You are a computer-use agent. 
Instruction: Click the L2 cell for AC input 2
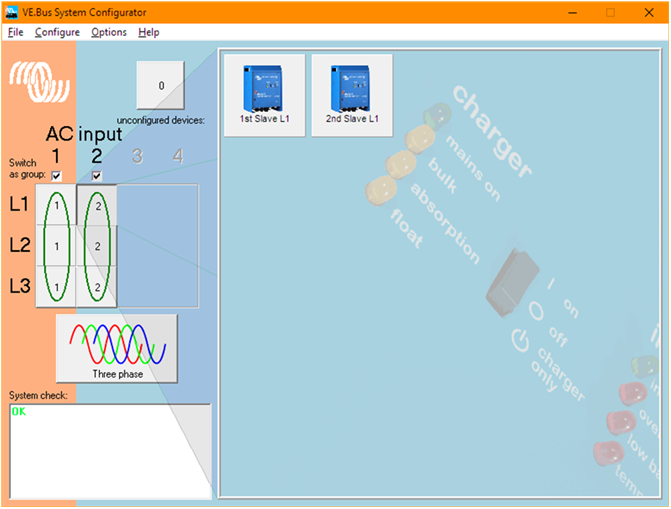pyautogui.click(x=97, y=246)
